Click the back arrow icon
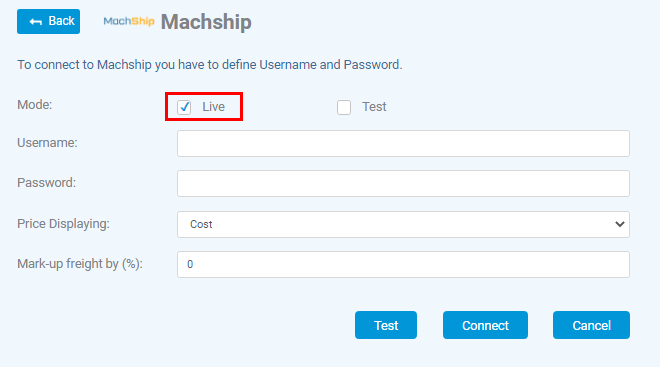The height and width of the screenshot is (367, 660). tap(36, 21)
